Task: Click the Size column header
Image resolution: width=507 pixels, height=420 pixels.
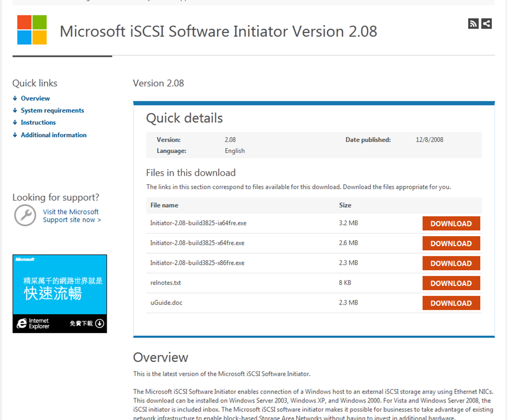Action: tap(345, 206)
